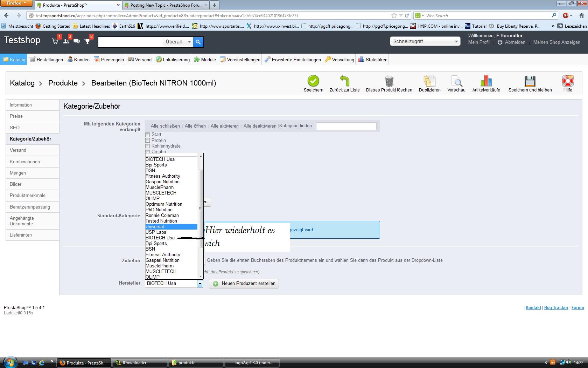This screenshot has height=368, width=588.
Task: Select Gaspari Nutrition above Universal
Action: tap(171, 182)
